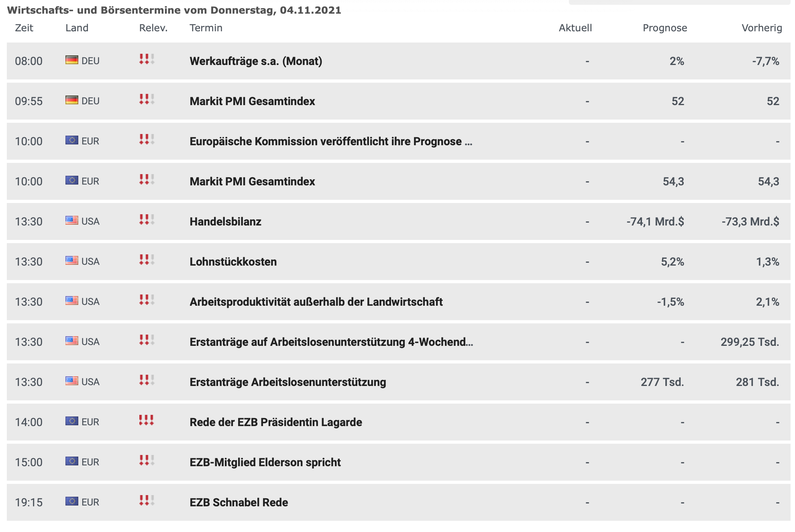
Task: Open German Markit PMI Gesamtindex at 09:55
Action: click(252, 101)
